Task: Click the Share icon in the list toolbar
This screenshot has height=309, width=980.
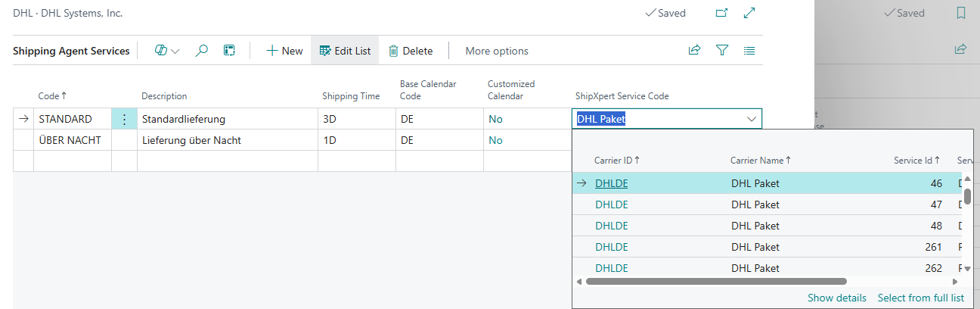Action: tap(694, 51)
